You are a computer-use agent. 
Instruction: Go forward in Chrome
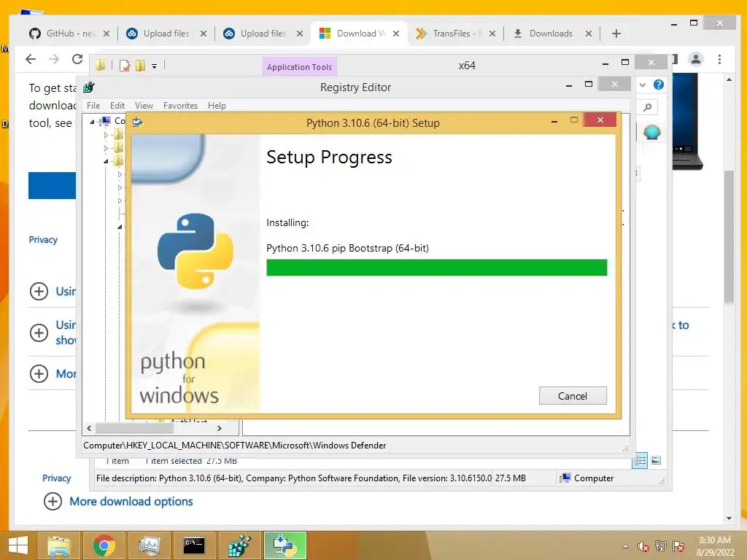click(x=54, y=59)
